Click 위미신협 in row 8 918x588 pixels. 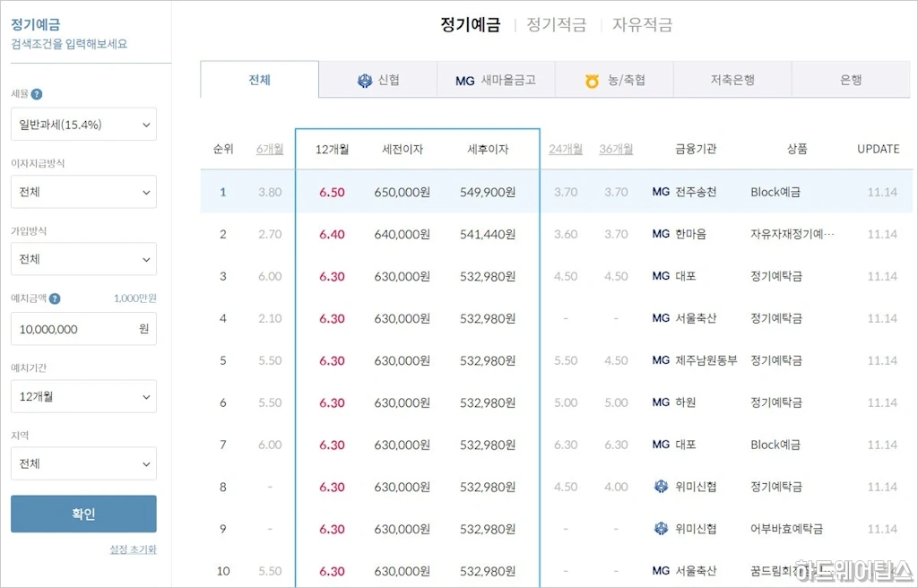pos(696,486)
